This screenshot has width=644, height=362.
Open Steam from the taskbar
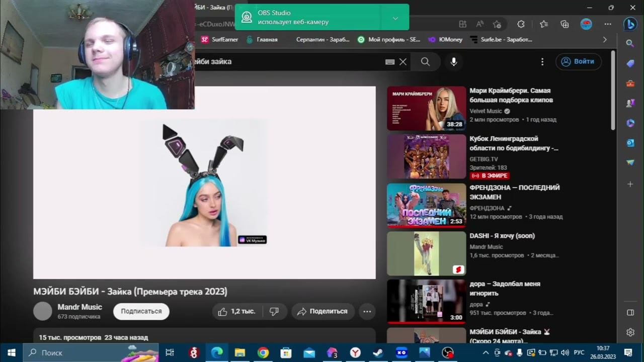[x=378, y=353]
